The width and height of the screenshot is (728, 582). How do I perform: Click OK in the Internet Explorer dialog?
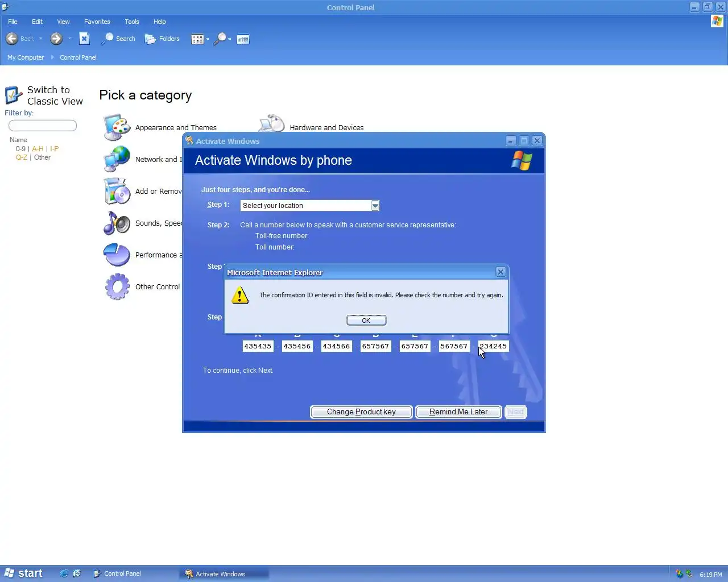[x=366, y=321]
